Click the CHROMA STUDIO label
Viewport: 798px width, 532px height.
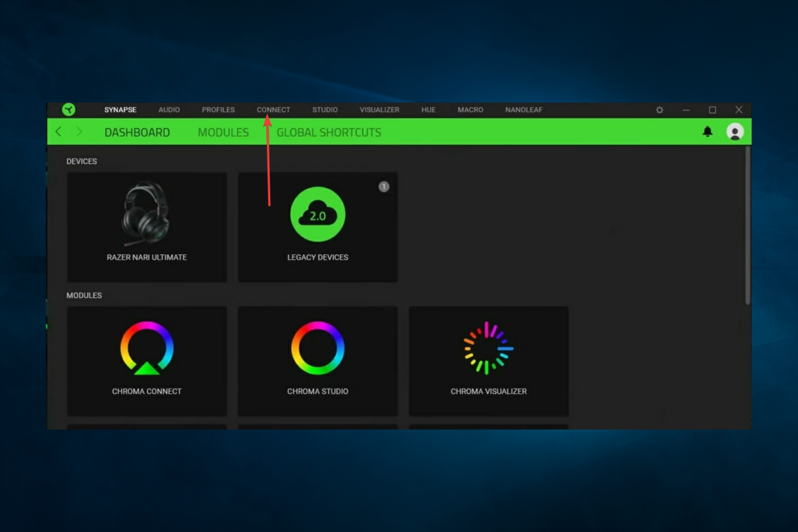(x=318, y=392)
